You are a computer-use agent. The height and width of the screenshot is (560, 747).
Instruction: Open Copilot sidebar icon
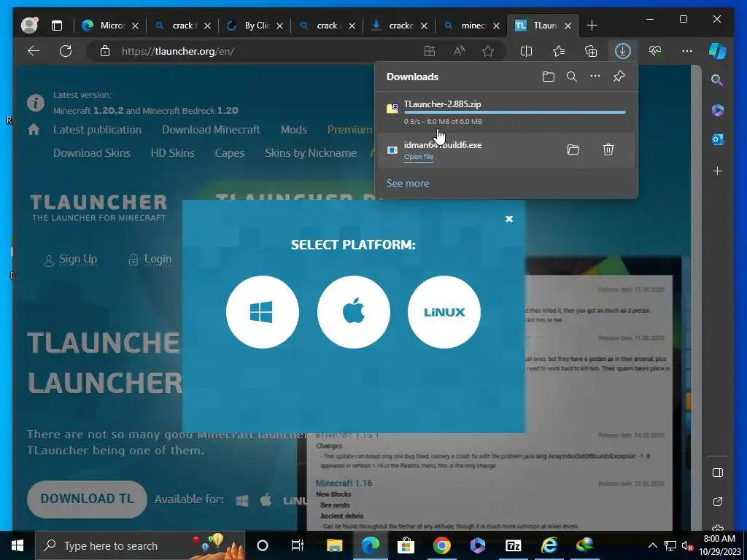point(718,51)
